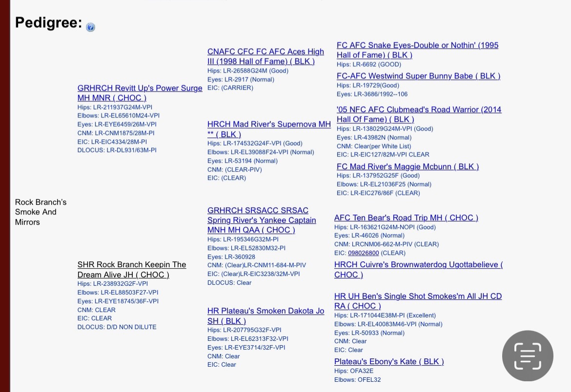The image size is (571, 392).
Task: Click Eyes: LR-EYE6459/26M-VPI text
Action: (x=117, y=124)
